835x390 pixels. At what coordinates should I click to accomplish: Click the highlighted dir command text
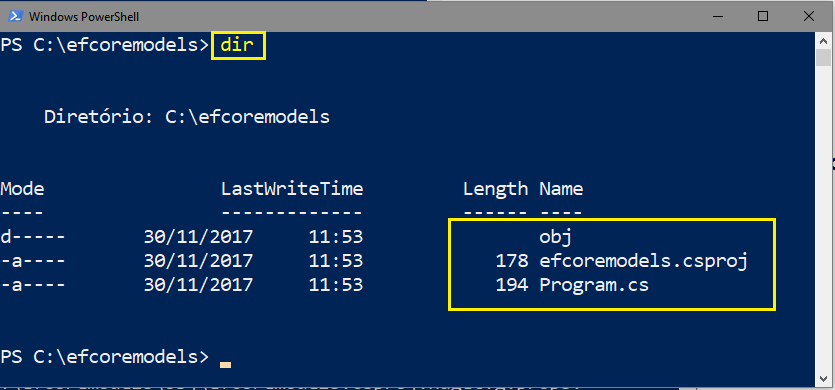point(237,45)
